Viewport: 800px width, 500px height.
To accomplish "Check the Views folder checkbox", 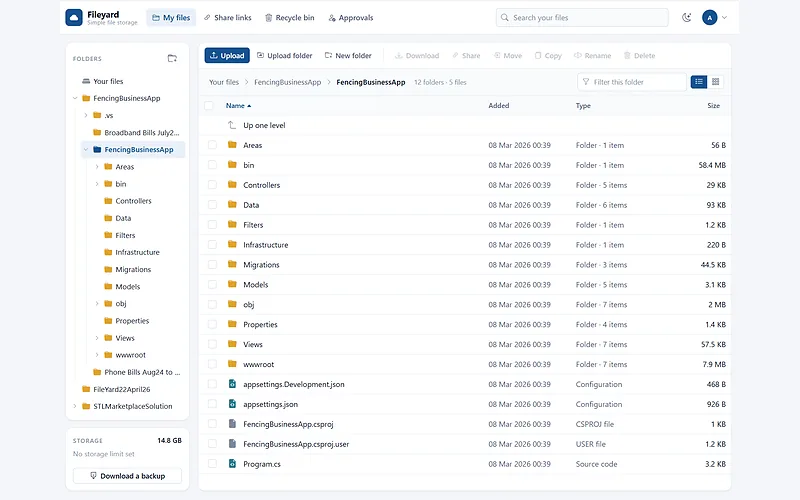I will (x=212, y=344).
